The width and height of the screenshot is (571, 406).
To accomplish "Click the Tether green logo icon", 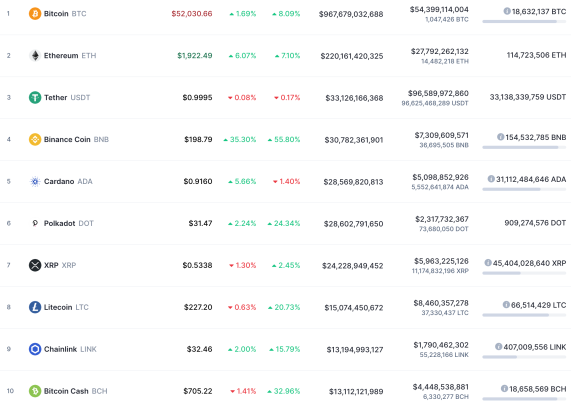I will click(x=35, y=98).
